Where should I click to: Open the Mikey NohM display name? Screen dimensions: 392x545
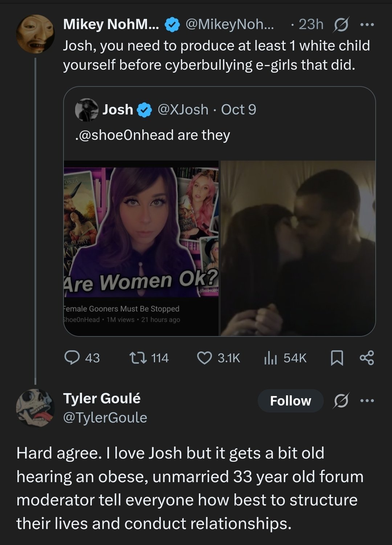coord(111,25)
